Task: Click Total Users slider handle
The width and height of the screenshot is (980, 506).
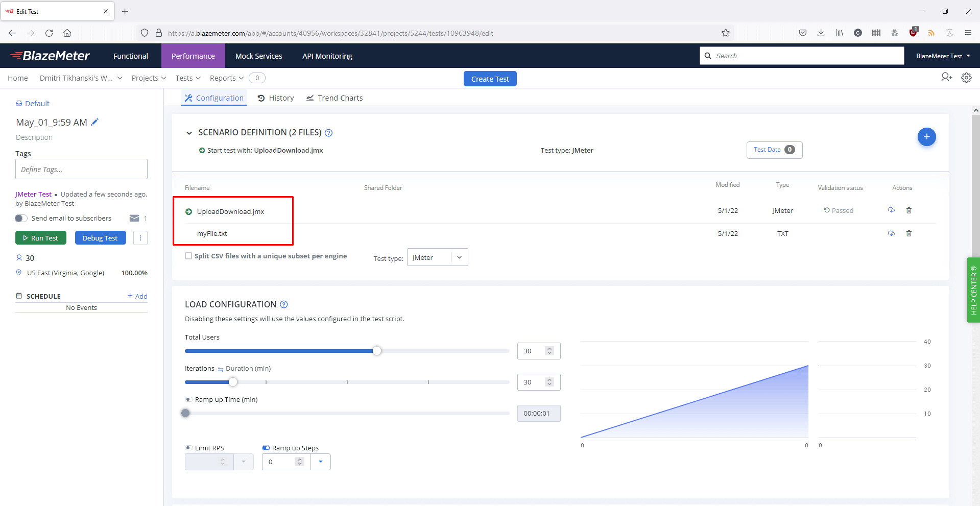Action: 377,351
